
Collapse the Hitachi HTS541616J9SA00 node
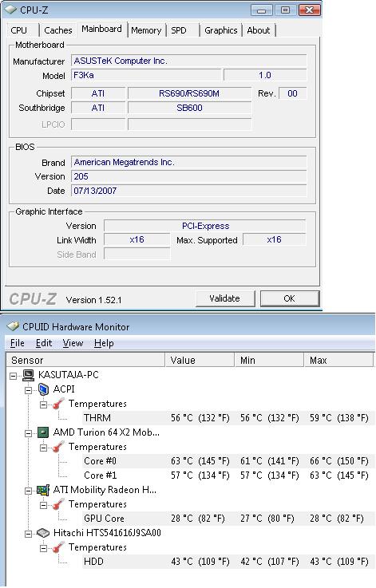[x=28, y=534]
